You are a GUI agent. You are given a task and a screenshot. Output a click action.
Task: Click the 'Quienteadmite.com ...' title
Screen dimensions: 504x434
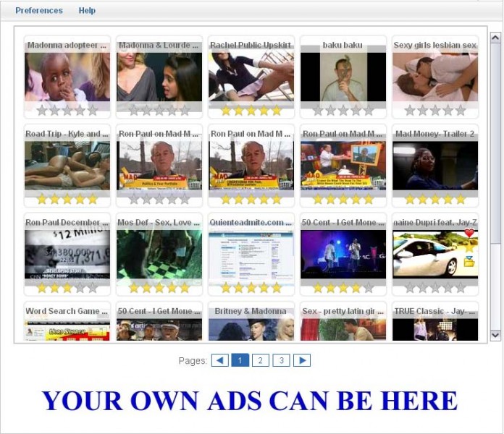click(x=251, y=223)
